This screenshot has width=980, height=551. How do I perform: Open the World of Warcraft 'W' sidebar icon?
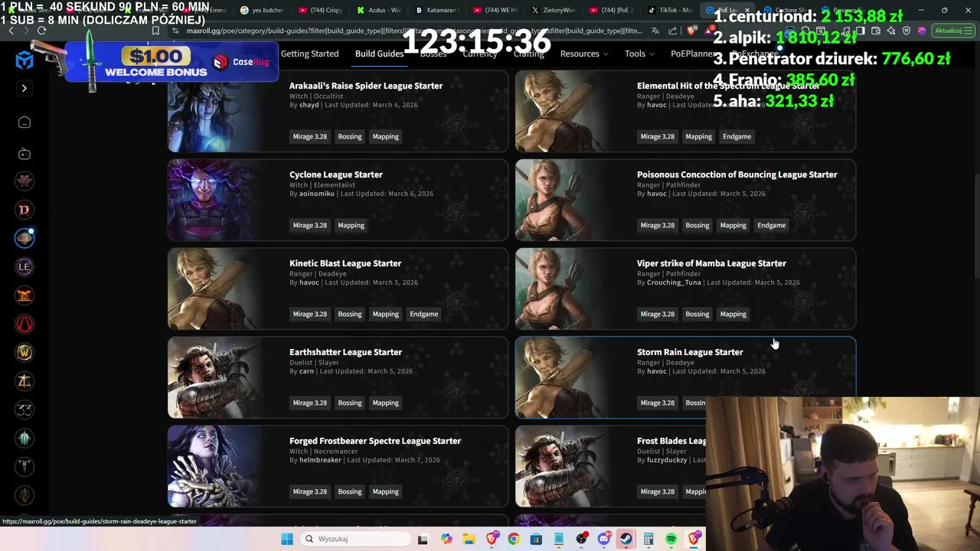[x=24, y=352]
